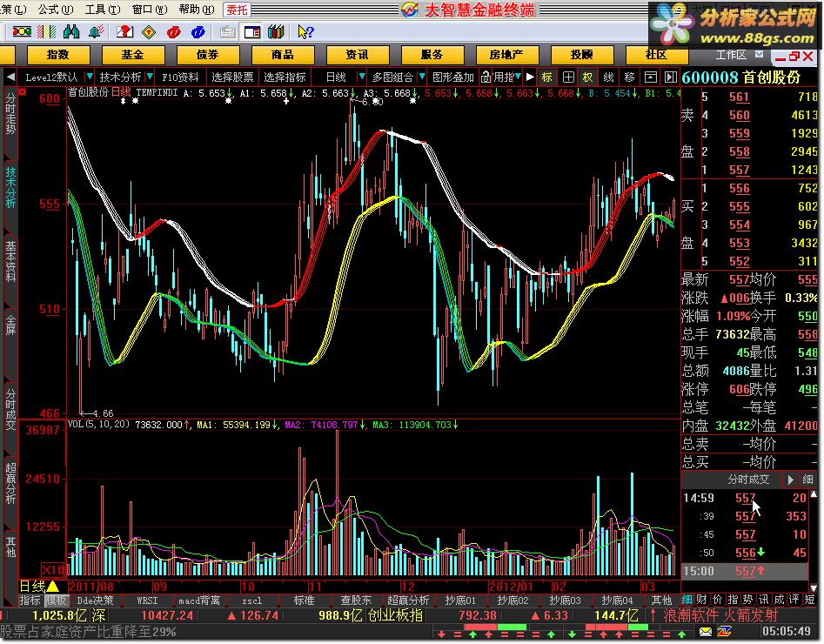Click the boxed up-arrow panel icon
Screen dimensions: 824x644
(651, 77)
